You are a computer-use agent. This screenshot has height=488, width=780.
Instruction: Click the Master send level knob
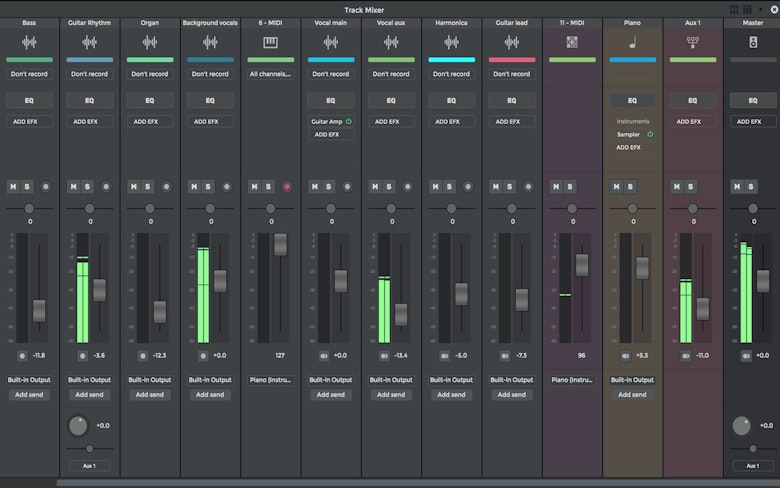click(x=742, y=426)
